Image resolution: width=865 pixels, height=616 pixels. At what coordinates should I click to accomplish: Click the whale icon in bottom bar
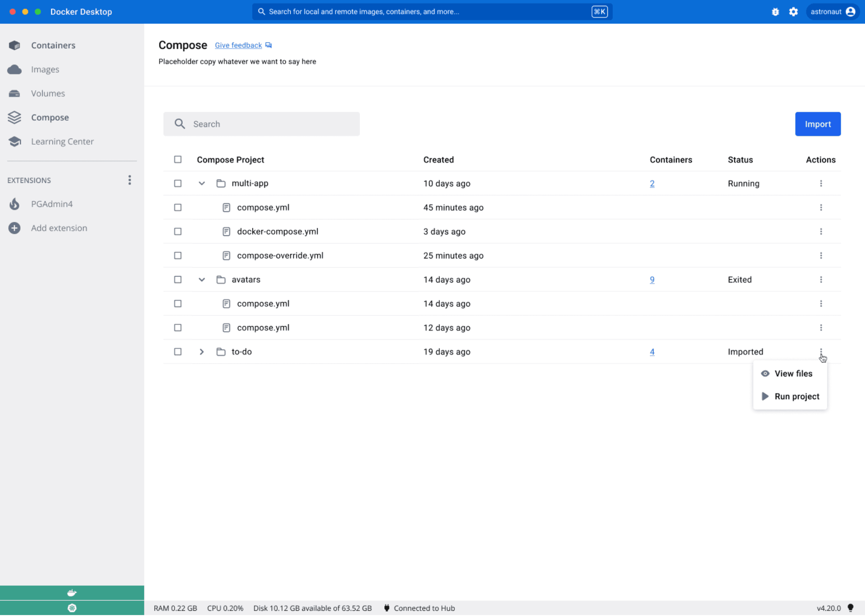[x=72, y=593]
